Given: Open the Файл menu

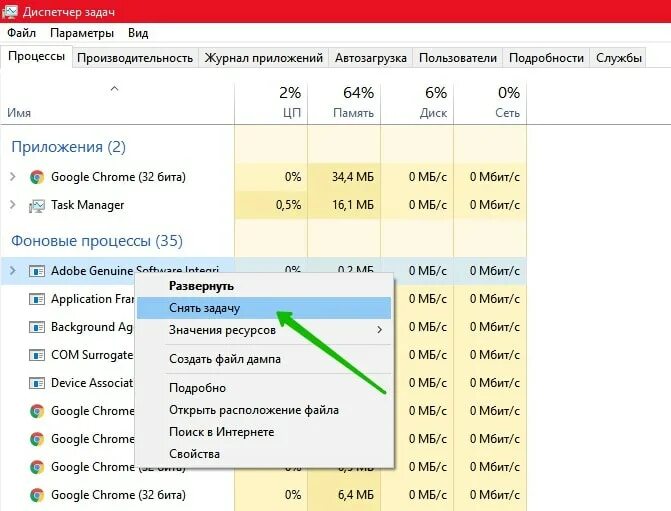Looking at the screenshot, I should pyautogui.click(x=21, y=33).
